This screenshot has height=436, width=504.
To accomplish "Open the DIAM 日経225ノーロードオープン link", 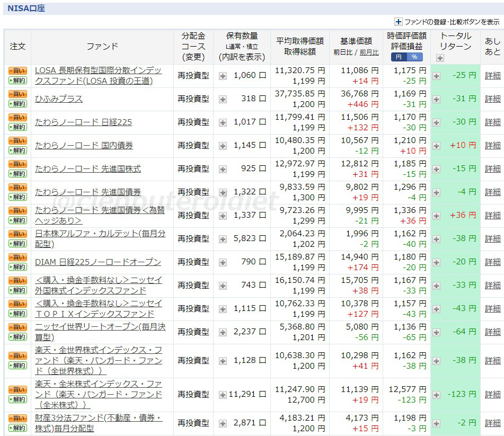I will [x=98, y=262].
